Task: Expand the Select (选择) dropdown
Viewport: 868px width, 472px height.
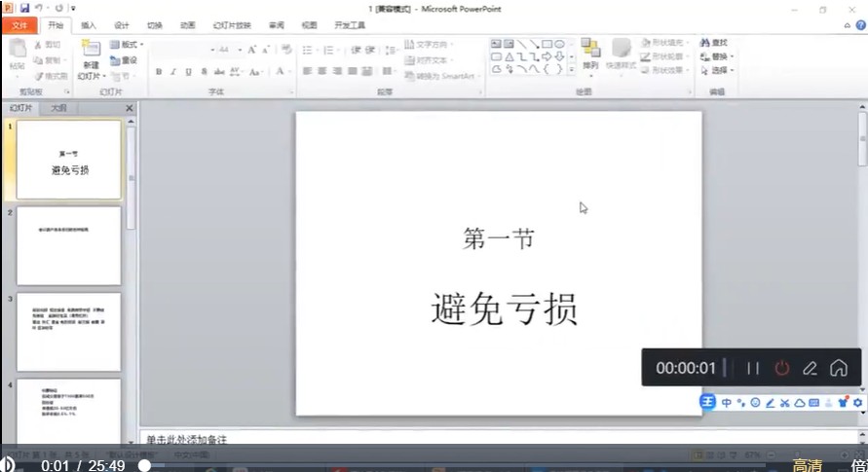Action: [720, 70]
